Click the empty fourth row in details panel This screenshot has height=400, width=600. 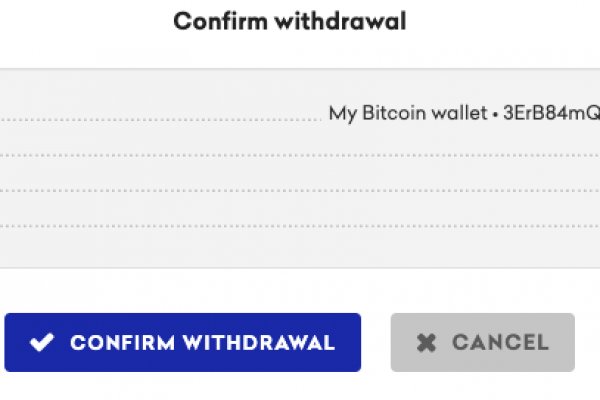[x=300, y=209]
